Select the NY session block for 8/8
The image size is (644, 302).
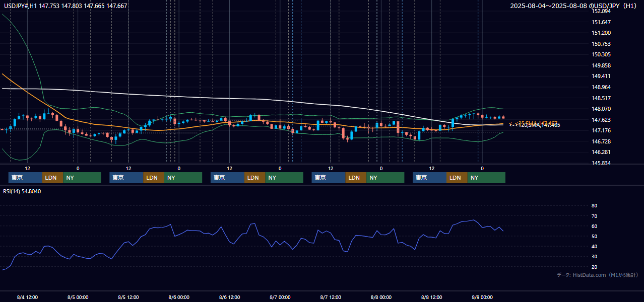pos(486,178)
